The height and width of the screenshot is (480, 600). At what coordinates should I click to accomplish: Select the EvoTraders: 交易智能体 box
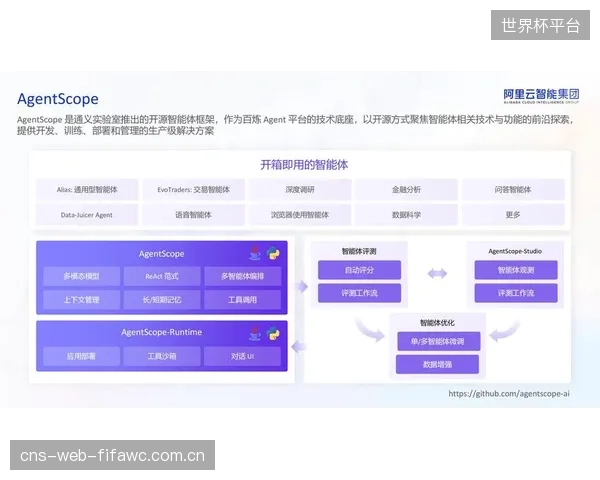click(x=194, y=189)
